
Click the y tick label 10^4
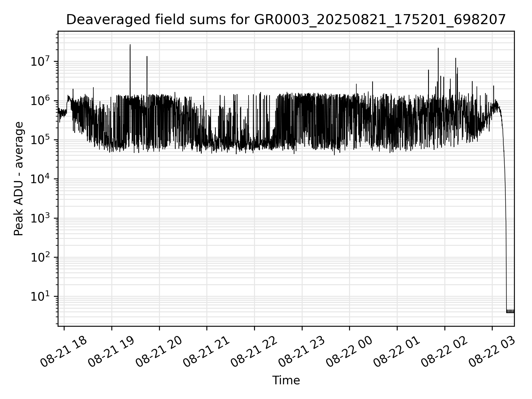(40, 179)
